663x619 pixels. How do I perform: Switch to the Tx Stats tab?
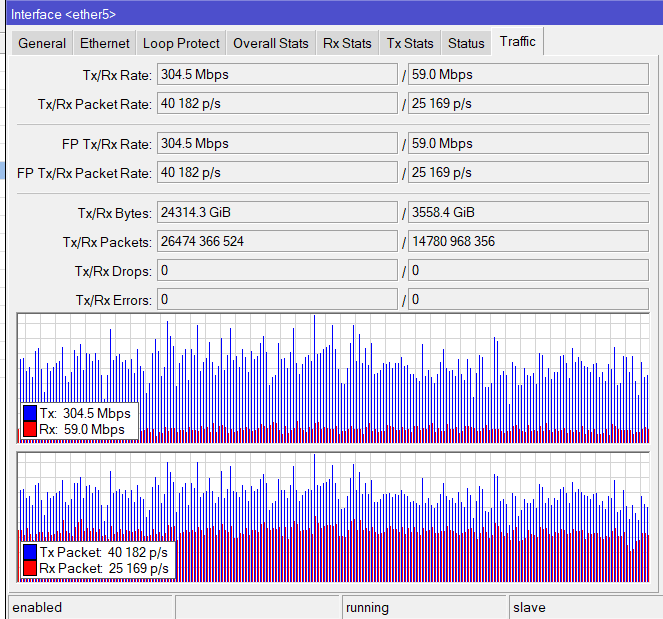410,43
